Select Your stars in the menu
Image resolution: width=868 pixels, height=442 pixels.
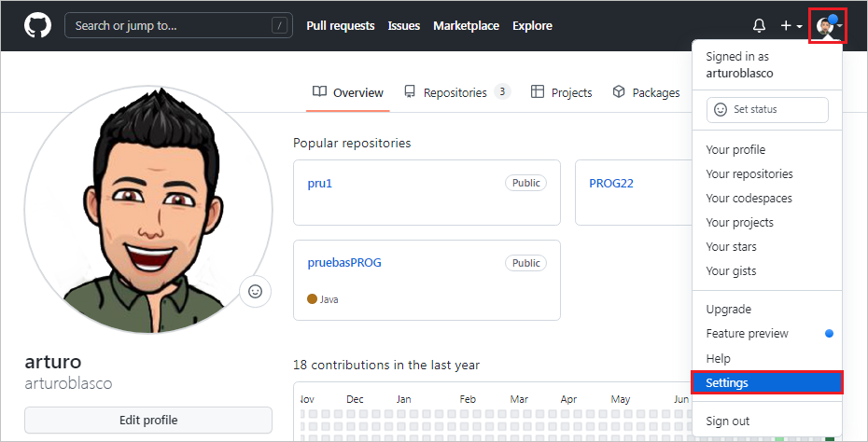[x=767, y=247]
